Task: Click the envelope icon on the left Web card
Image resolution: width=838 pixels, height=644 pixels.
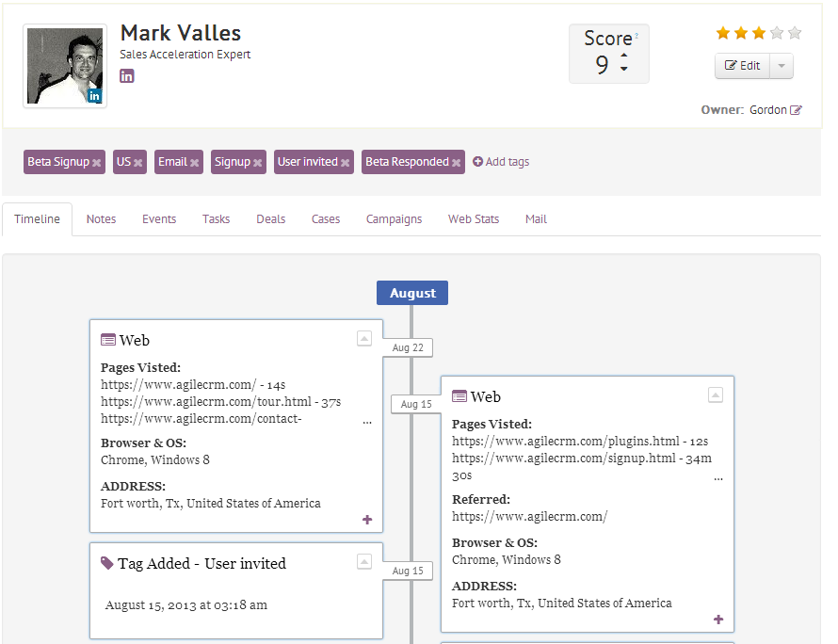Action: pyautogui.click(x=110, y=339)
